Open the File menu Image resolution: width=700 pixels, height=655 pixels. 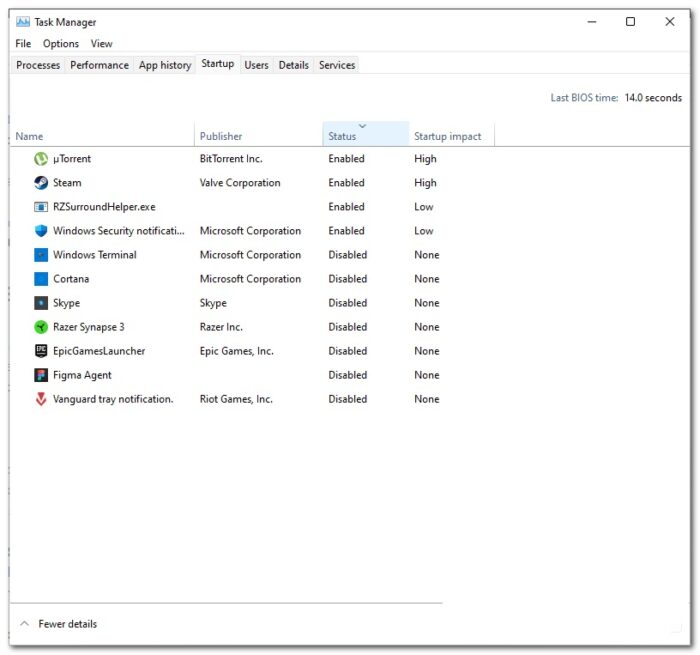23,44
